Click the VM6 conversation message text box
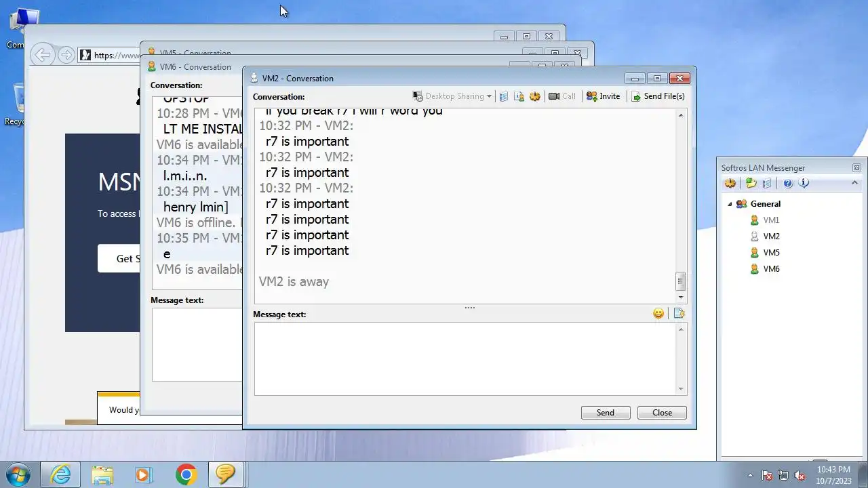868x488 pixels. [197, 344]
